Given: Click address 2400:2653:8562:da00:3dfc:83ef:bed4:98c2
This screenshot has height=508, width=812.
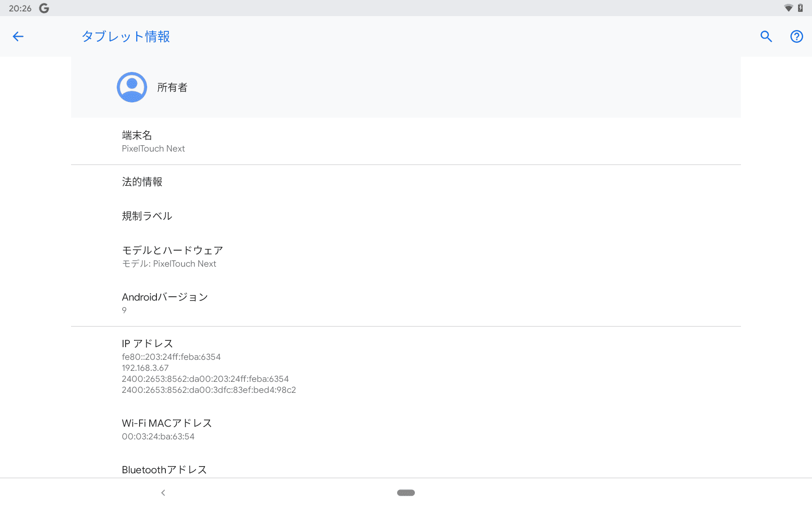Looking at the screenshot, I should pyautogui.click(x=209, y=390).
